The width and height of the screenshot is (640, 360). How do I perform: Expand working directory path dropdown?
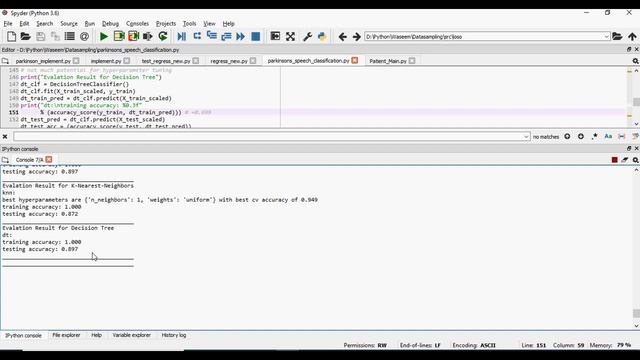click(x=606, y=37)
